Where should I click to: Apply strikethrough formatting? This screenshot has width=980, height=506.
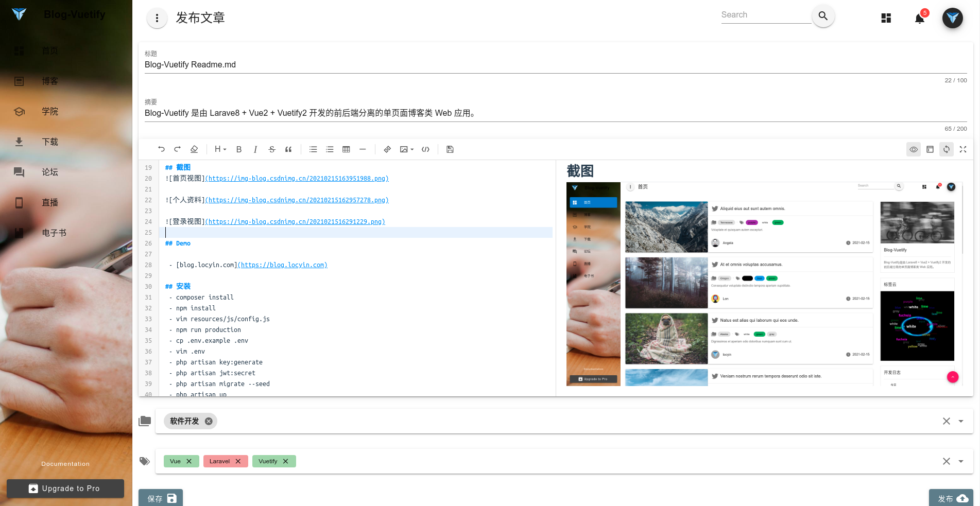[272, 149]
